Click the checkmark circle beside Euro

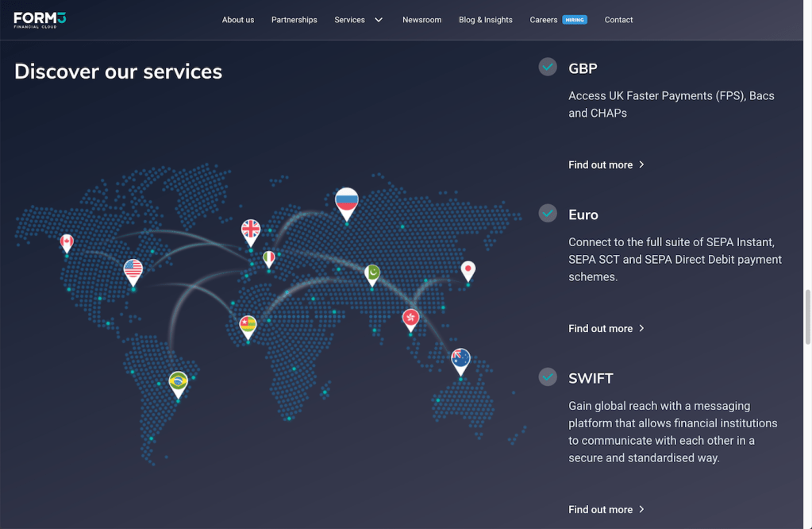pyautogui.click(x=548, y=213)
